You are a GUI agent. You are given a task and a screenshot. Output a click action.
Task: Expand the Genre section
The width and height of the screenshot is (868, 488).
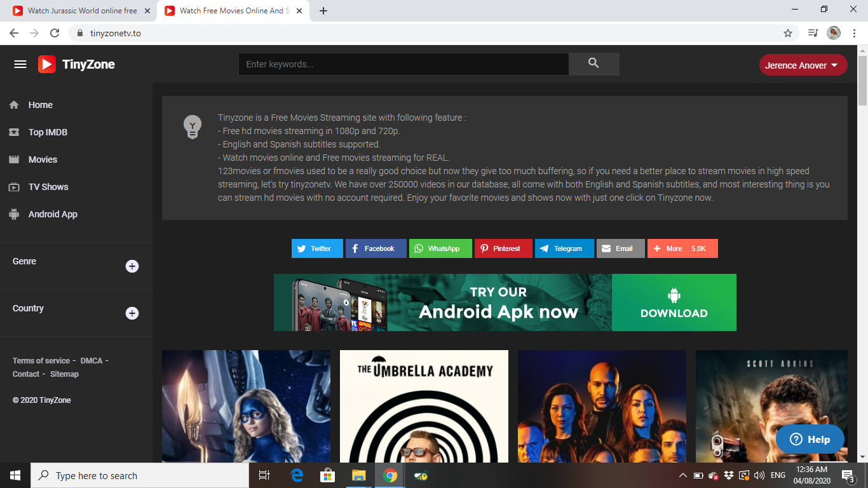click(x=132, y=266)
